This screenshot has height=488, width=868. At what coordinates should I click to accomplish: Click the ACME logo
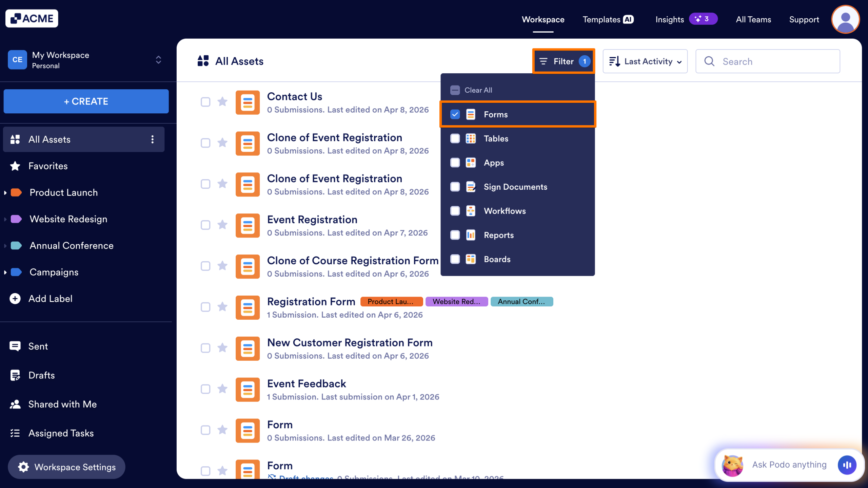click(x=32, y=18)
